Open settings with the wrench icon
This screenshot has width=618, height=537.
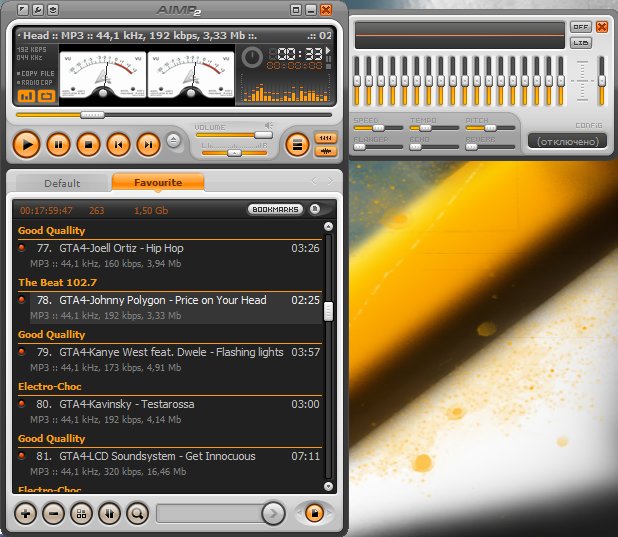pyautogui.click(x=38, y=9)
